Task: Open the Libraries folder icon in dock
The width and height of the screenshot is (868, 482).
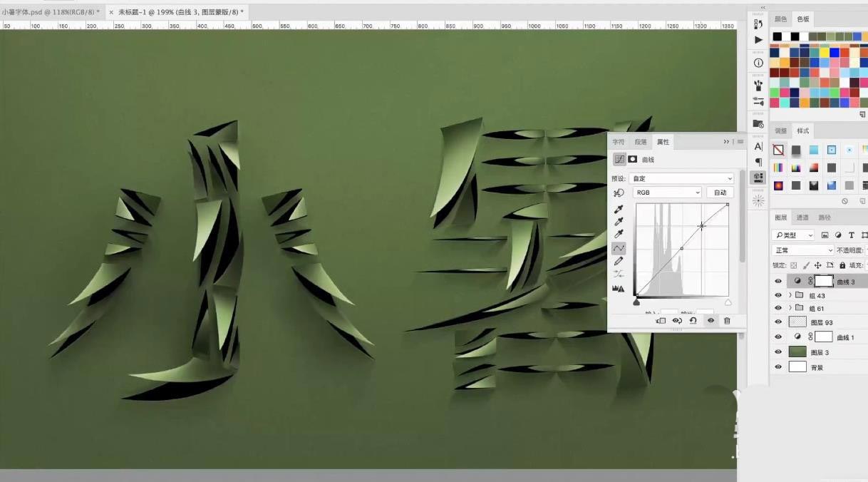Action: coord(758,124)
